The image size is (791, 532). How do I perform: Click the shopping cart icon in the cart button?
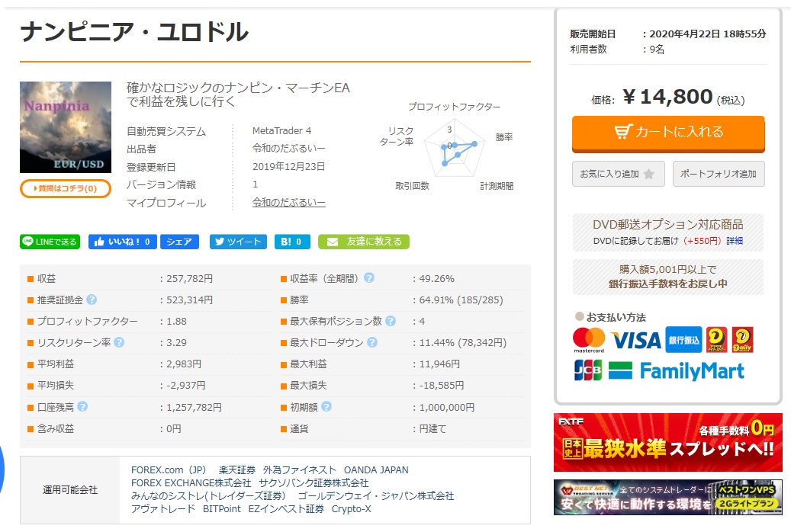coord(623,132)
